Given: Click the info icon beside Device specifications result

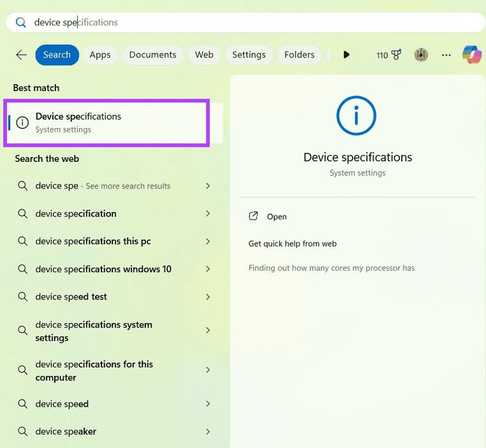Looking at the screenshot, I should (22, 122).
